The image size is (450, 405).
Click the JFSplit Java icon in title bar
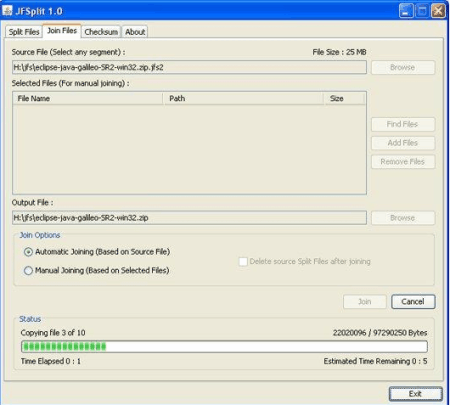(x=7, y=11)
